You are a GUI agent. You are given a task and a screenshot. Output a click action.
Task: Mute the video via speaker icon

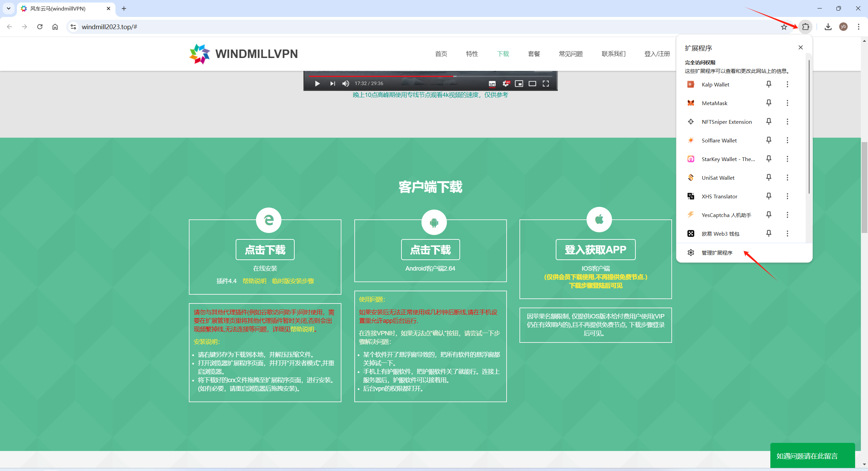346,83
